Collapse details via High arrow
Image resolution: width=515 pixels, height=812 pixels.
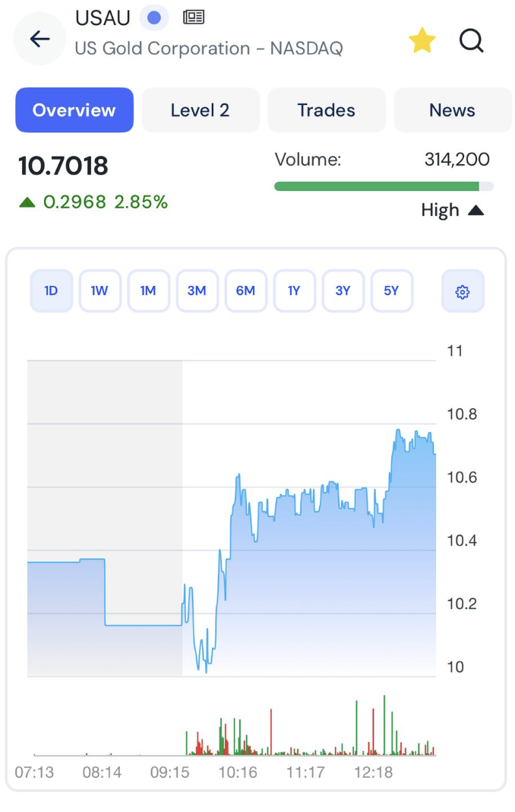tap(476, 211)
